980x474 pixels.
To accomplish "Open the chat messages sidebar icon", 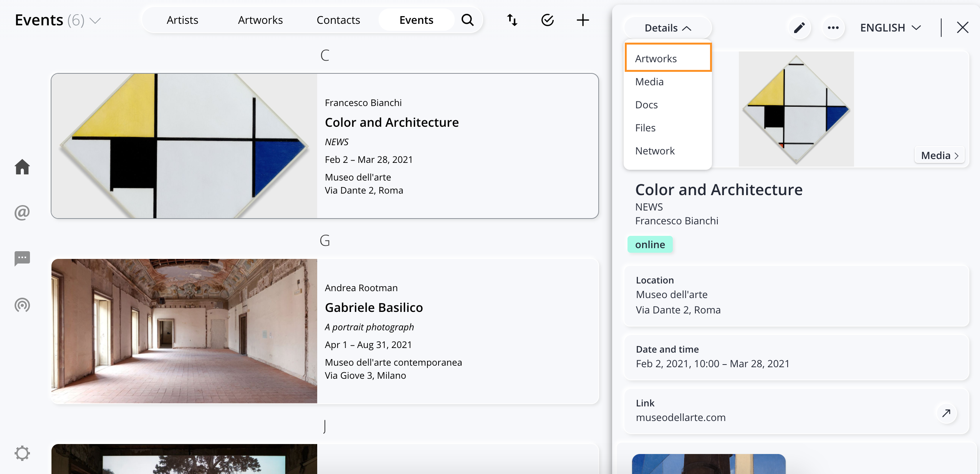I will coord(22,259).
